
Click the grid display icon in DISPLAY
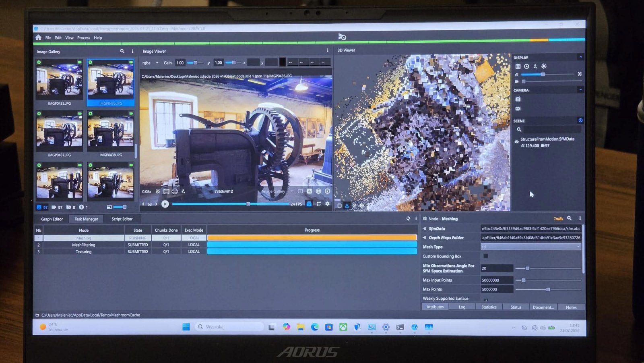[x=518, y=66]
